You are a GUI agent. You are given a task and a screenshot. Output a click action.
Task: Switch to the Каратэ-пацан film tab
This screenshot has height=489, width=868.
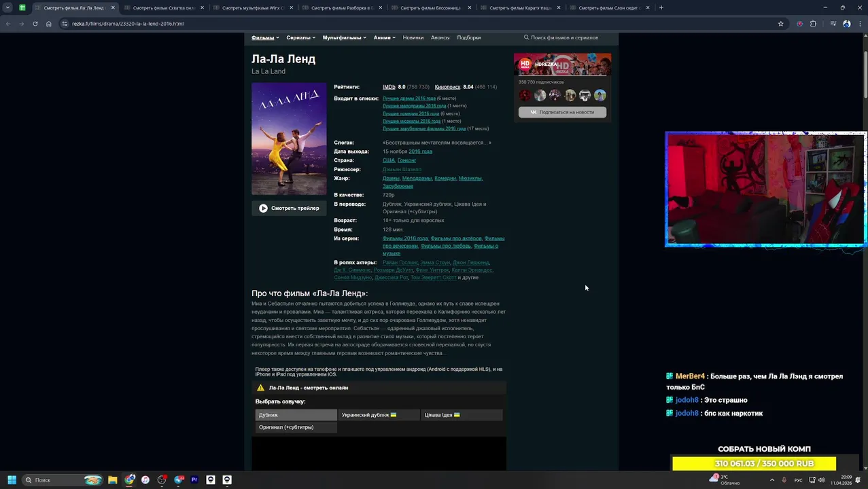(520, 7)
